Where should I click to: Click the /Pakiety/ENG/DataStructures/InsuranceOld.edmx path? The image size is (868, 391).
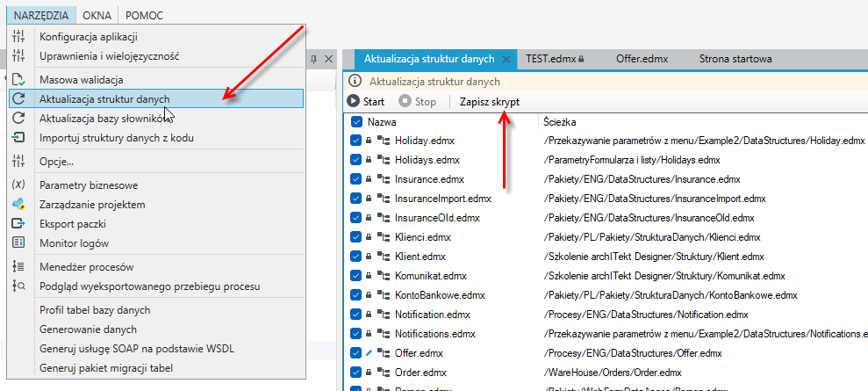point(649,218)
